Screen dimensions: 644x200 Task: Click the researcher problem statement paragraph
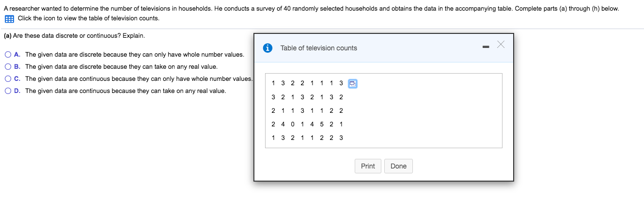click(x=310, y=9)
